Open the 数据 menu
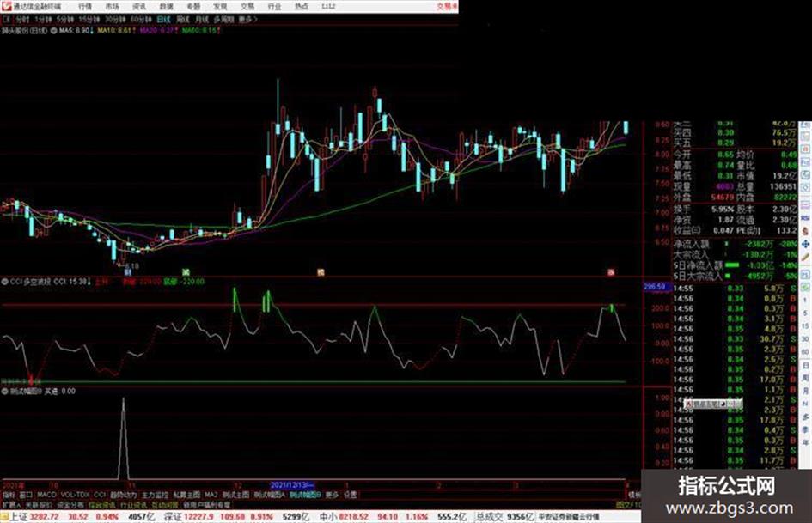This screenshot has height=523, width=812. 166,7
